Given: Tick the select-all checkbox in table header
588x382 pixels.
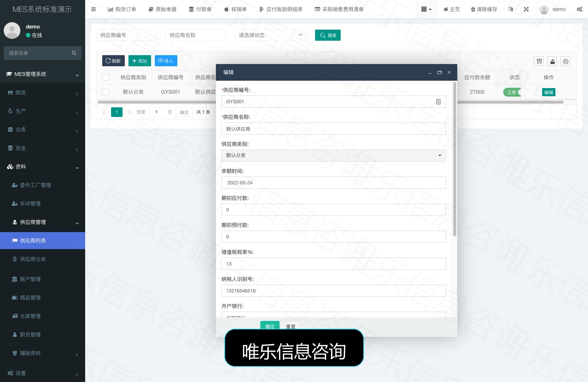Looking at the screenshot, I should pyautogui.click(x=106, y=77).
